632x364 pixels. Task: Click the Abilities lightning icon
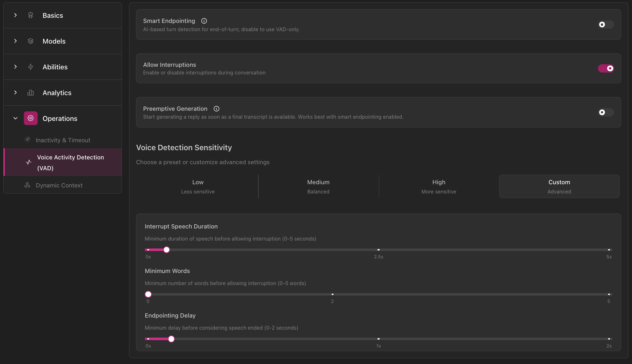click(x=30, y=67)
